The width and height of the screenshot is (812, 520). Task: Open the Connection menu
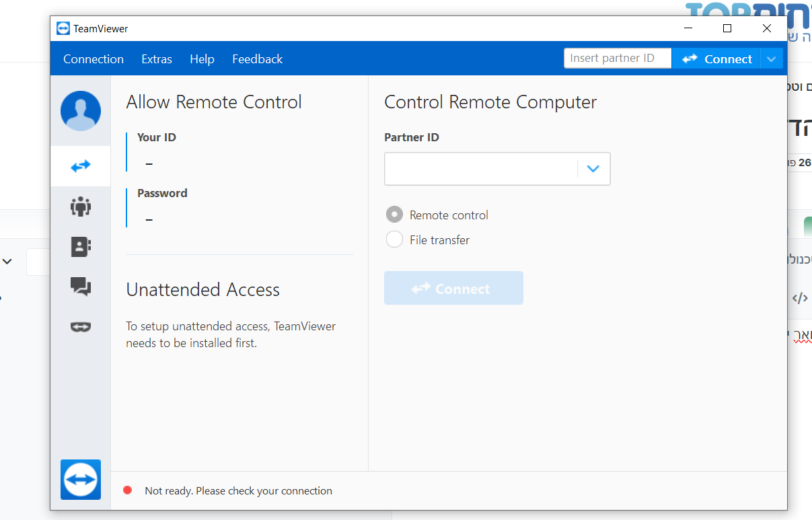(x=94, y=59)
